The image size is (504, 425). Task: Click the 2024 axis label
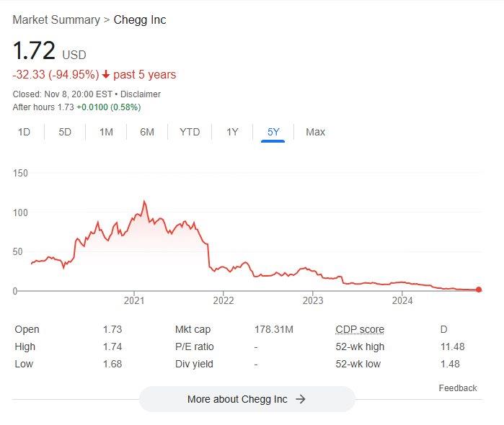point(402,301)
